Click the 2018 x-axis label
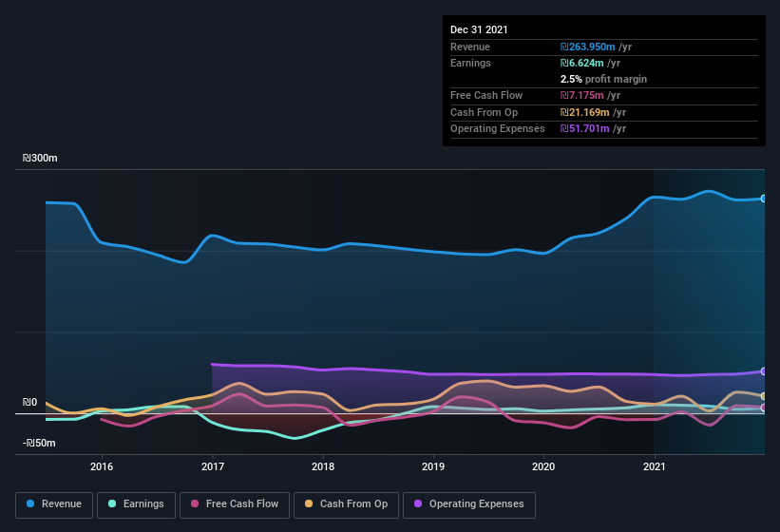 click(x=323, y=466)
